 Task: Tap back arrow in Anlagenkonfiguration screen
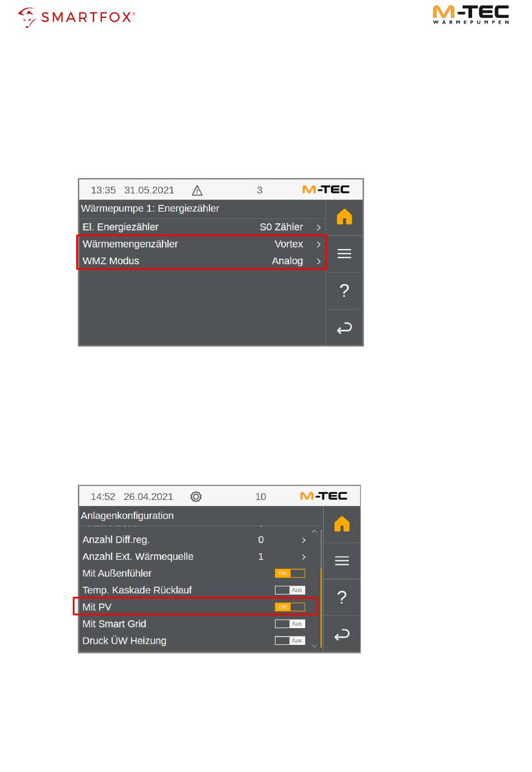click(342, 634)
